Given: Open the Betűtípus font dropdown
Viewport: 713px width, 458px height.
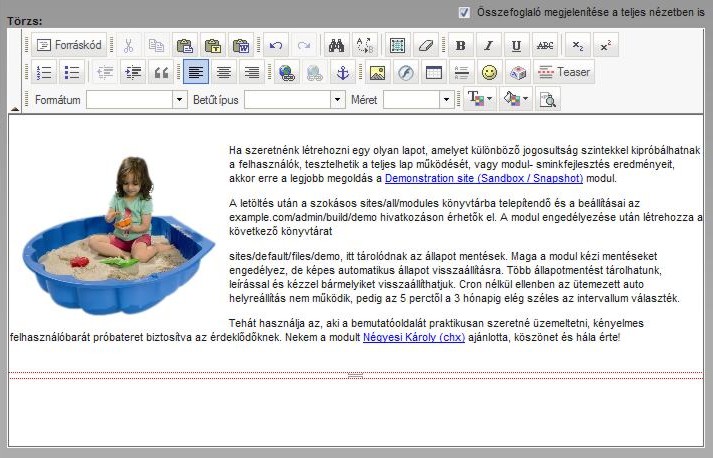Looking at the screenshot, I should [337, 99].
